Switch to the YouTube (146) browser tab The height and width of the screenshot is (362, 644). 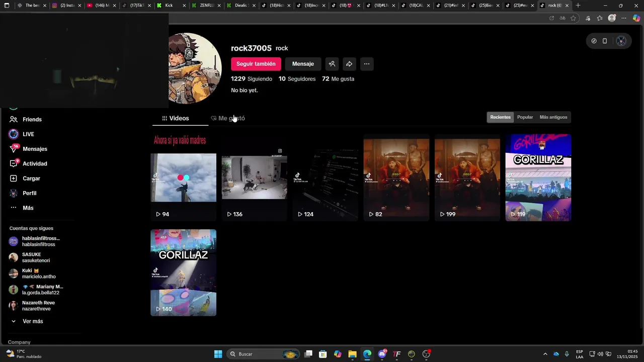[101, 6]
